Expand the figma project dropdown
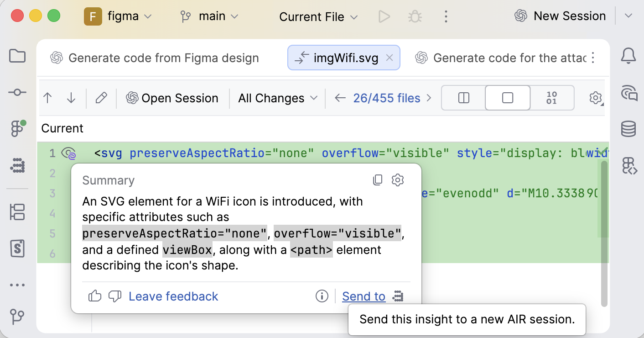This screenshot has width=644, height=338. click(118, 16)
